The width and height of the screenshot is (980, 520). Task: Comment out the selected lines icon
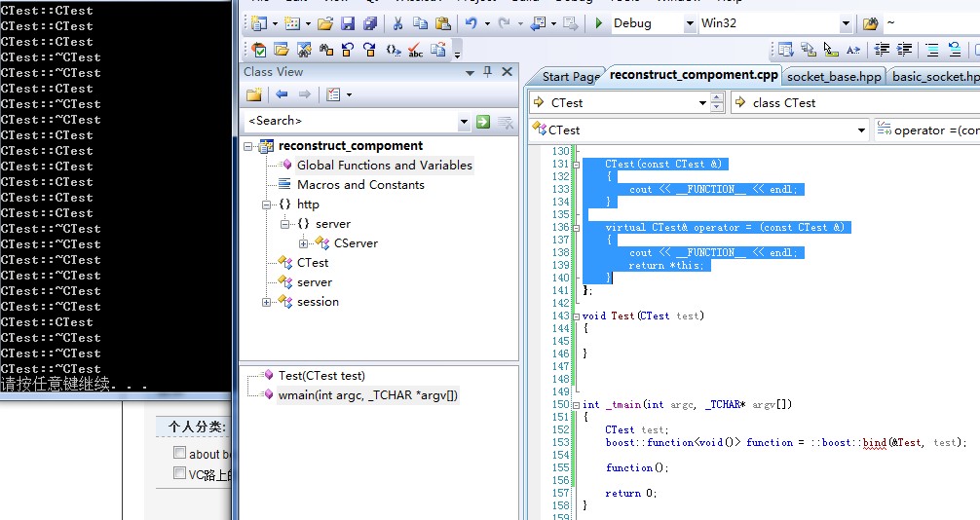[x=932, y=50]
